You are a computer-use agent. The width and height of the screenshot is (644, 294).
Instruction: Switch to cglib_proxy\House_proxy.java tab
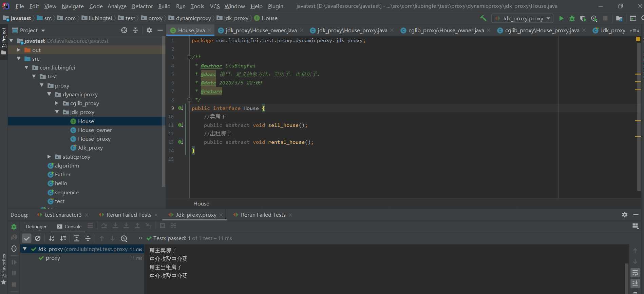coord(542,30)
